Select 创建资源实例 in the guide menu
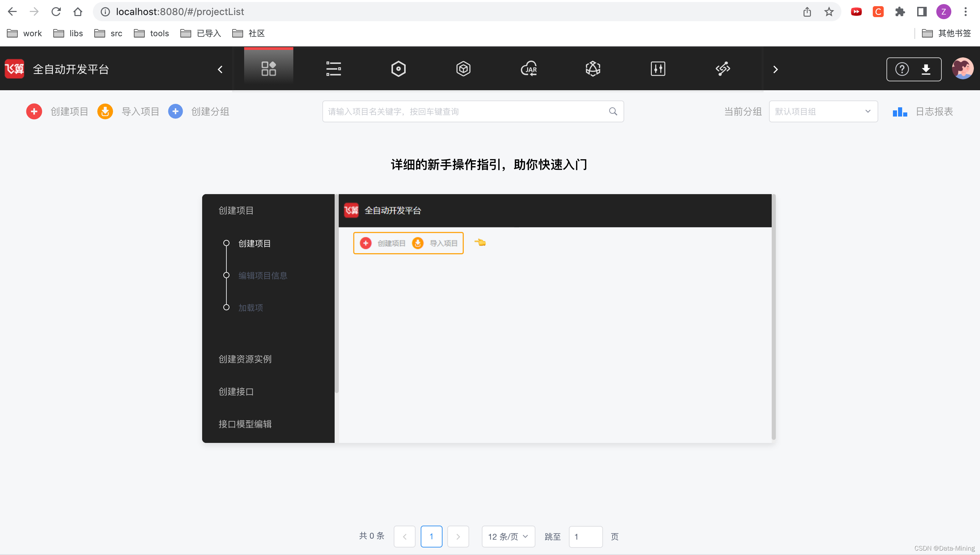980x555 pixels. click(x=245, y=359)
